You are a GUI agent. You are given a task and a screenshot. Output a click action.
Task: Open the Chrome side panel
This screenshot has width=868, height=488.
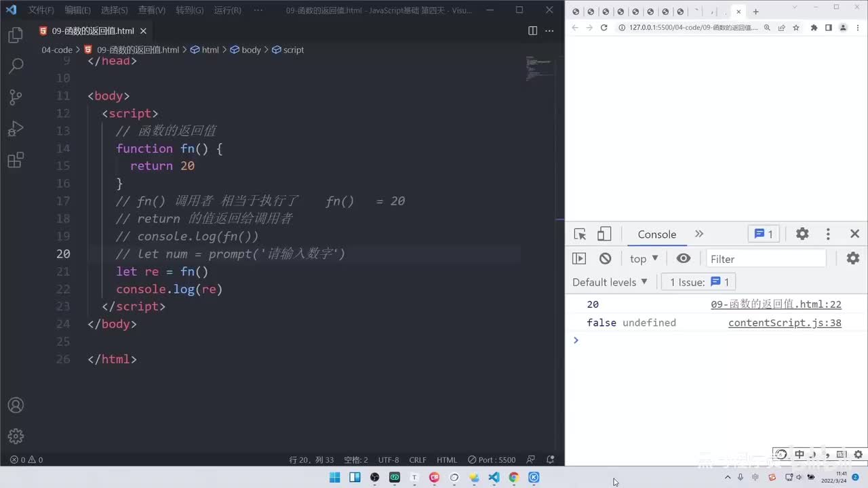click(828, 28)
